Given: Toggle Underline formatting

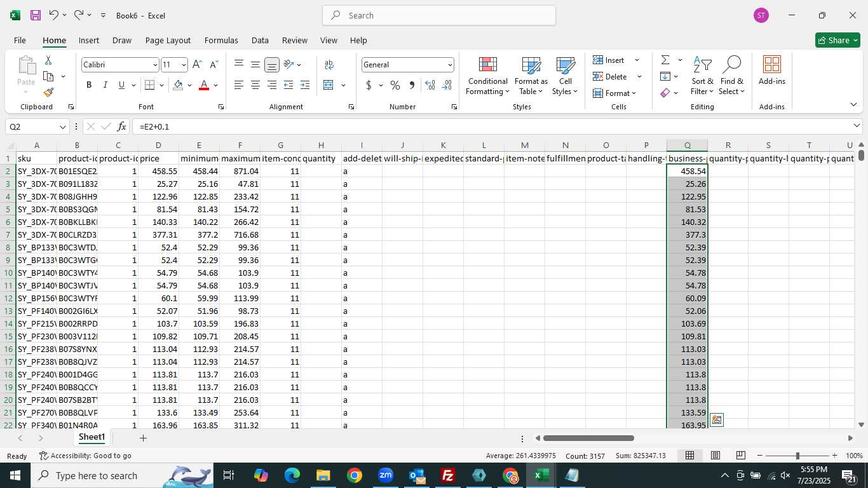Looking at the screenshot, I should [x=121, y=85].
